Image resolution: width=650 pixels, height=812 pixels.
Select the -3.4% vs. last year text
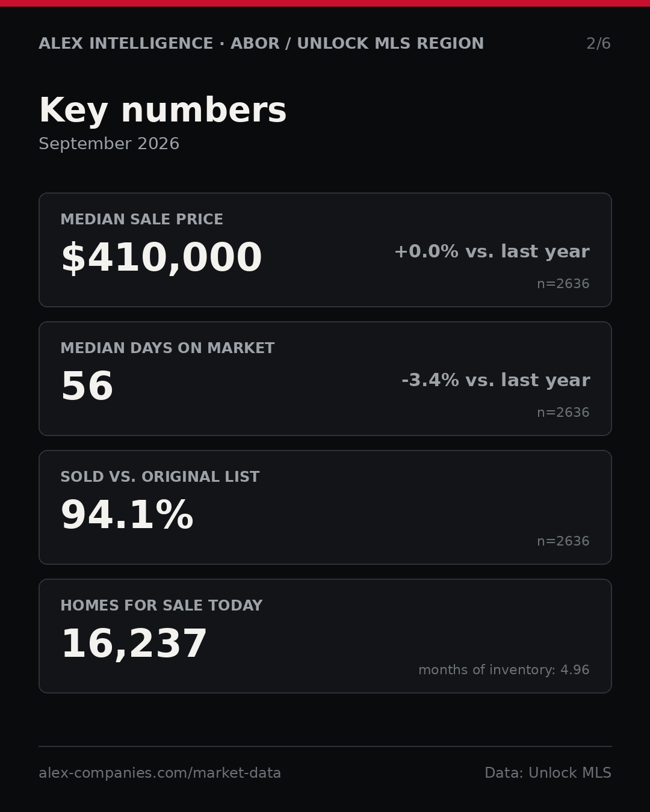[495, 380]
